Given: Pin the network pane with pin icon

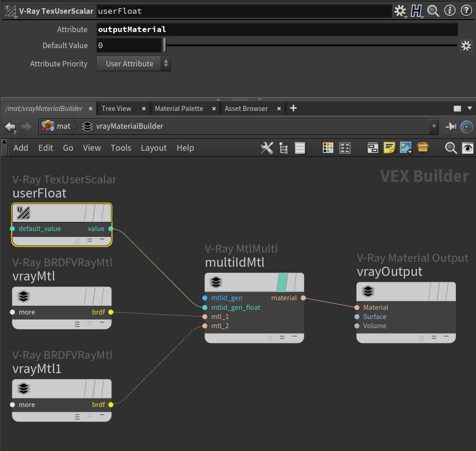Looking at the screenshot, I should click(450, 126).
